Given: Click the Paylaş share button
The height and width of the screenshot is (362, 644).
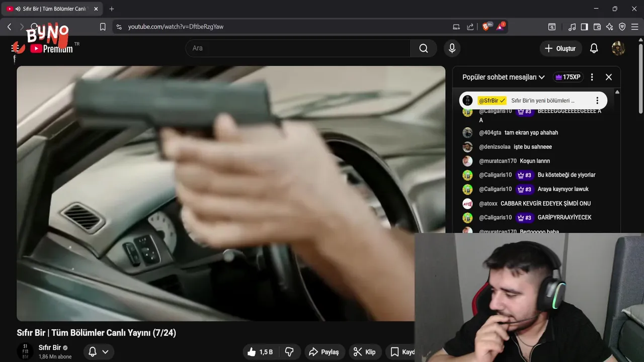Looking at the screenshot, I should coord(324,352).
